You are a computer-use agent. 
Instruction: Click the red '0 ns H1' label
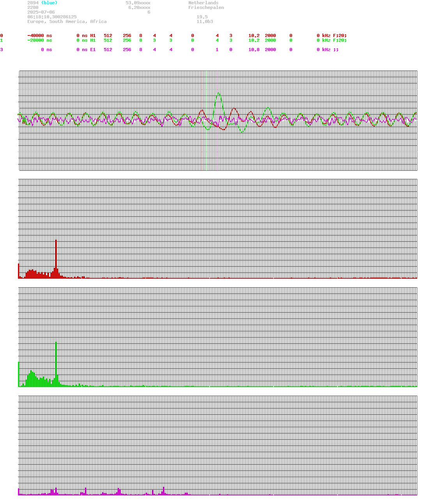coord(86,35)
